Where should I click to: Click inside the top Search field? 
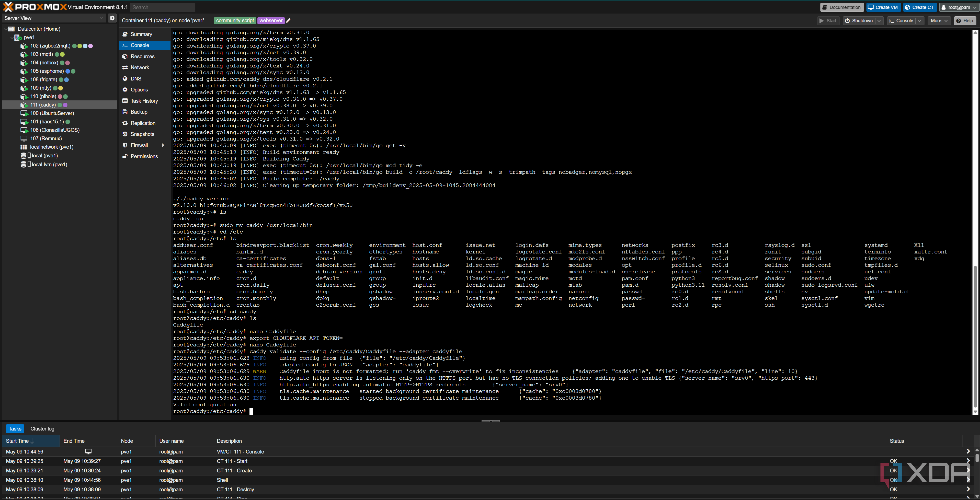tap(163, 7)
